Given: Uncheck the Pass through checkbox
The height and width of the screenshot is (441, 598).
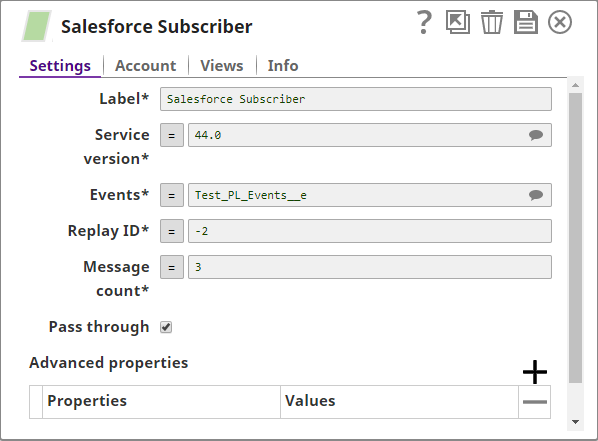Looking at the screenshot, I should [x=166, y=327].
